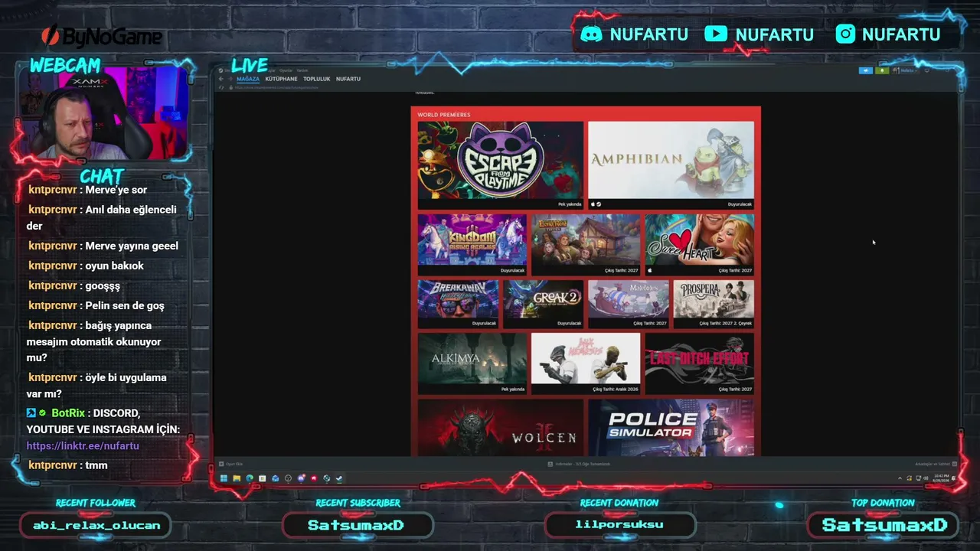Click the WORLD PREMIERES section heading
Screen dimensions: 980x551
(444, 115)
